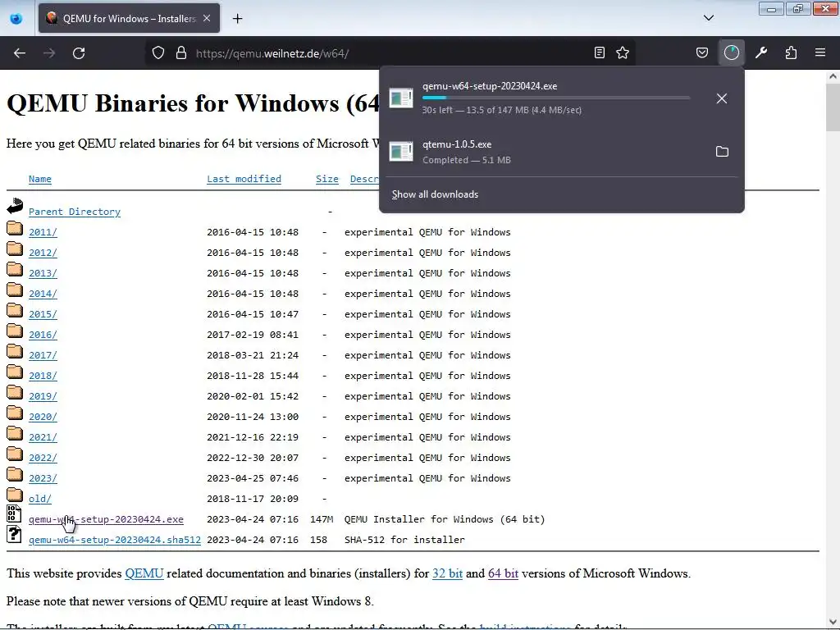Open tracking protection shield icon

pyautogui.click(x=158, y=53)
